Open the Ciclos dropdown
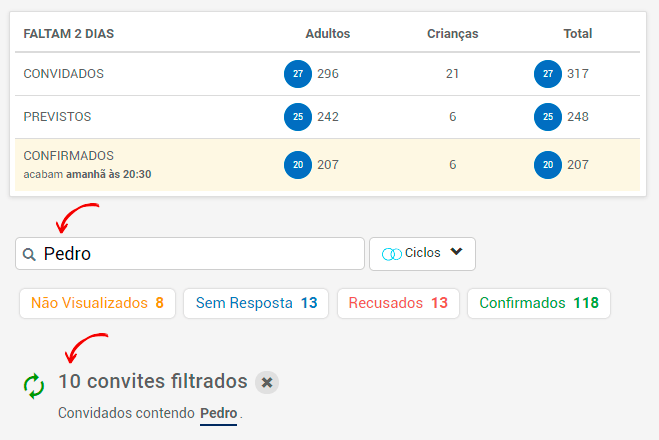The width and height of the screenshot is (659, 440). point(422,254)
